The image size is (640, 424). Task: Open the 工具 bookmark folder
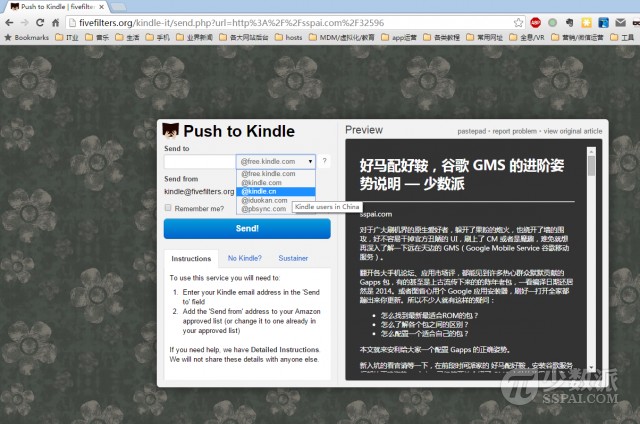[622, 38]
